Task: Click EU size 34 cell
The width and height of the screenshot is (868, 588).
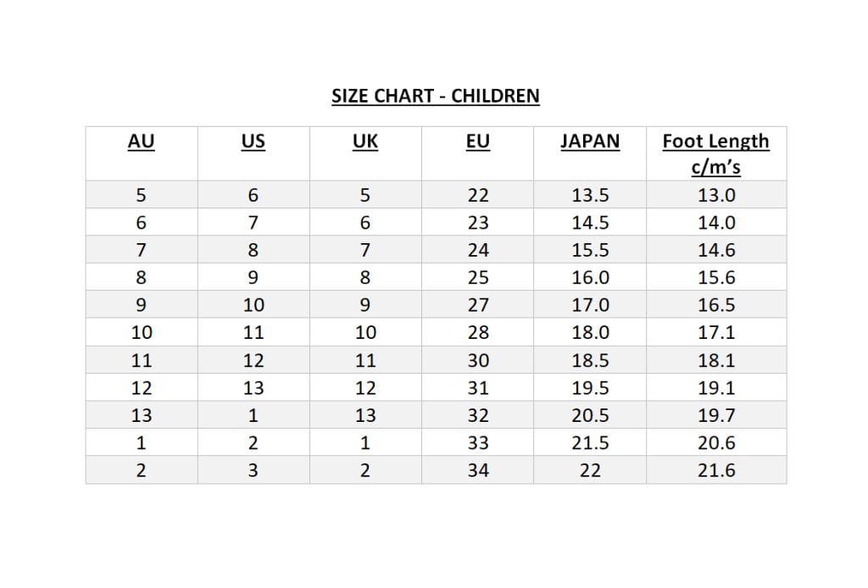Action: pos(478,470)
